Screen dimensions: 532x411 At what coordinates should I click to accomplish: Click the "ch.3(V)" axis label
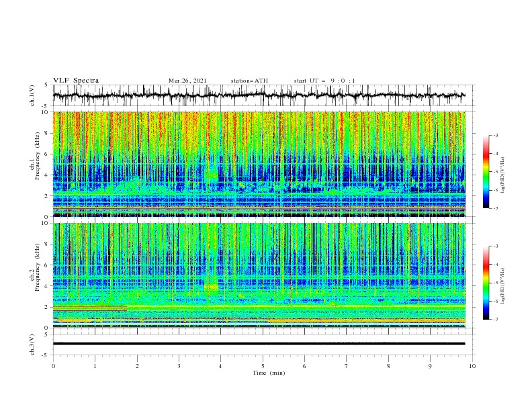32,345
